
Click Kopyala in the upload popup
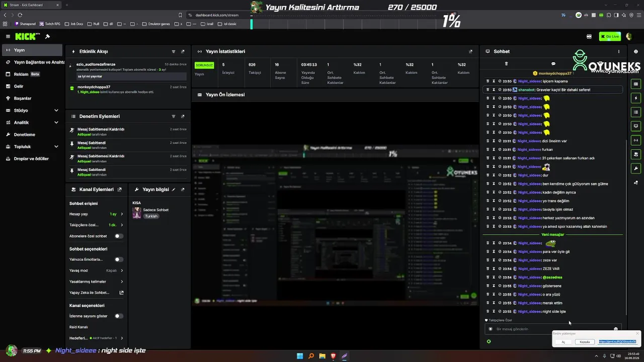click(585, 342)
